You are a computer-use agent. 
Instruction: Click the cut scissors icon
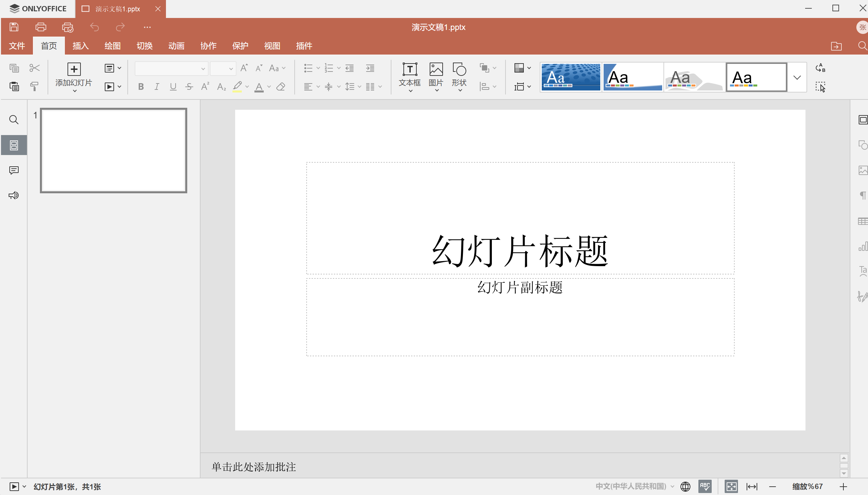click(x=34, y=68)
